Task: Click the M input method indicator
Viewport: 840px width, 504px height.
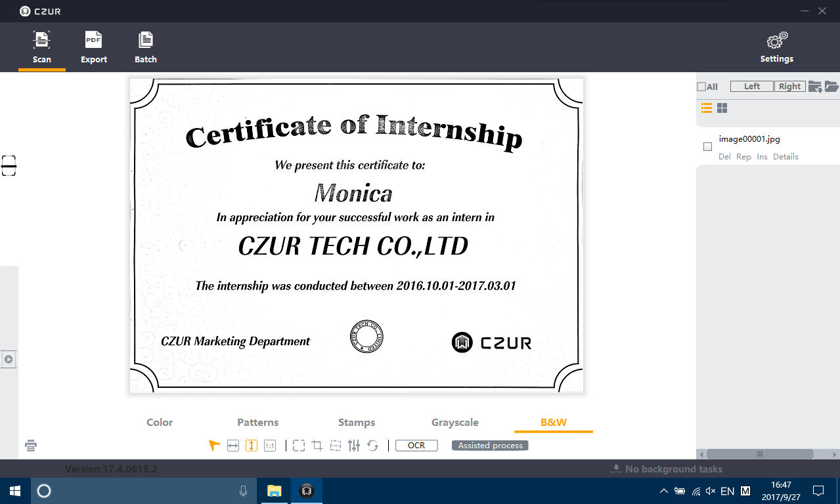Action: point(745,491)
